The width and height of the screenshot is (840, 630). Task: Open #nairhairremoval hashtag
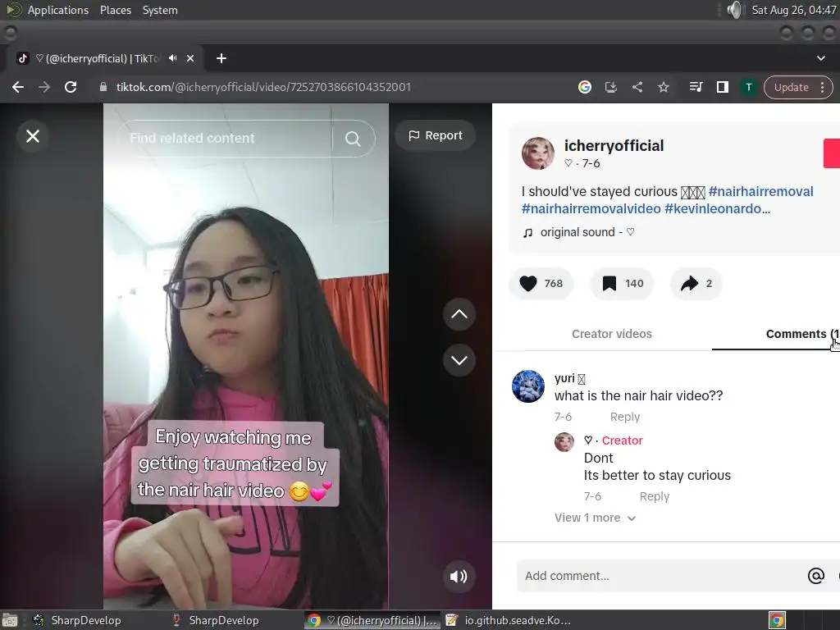[760, 192]
